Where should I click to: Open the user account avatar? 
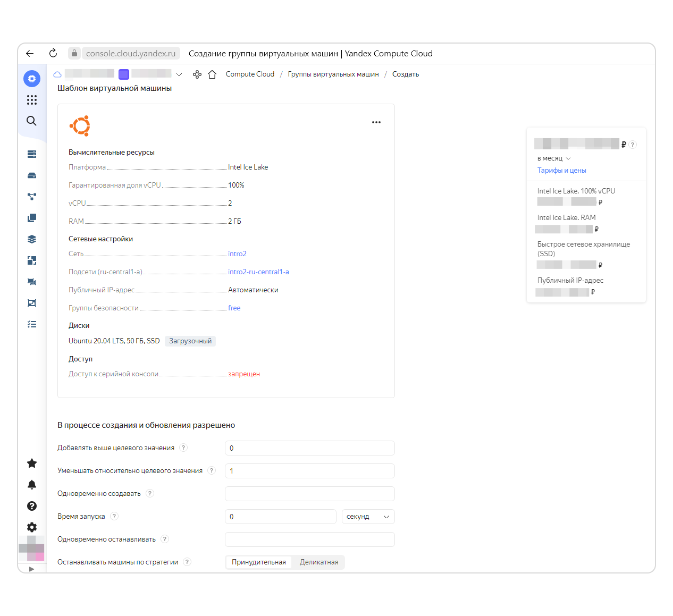[32, 549]
